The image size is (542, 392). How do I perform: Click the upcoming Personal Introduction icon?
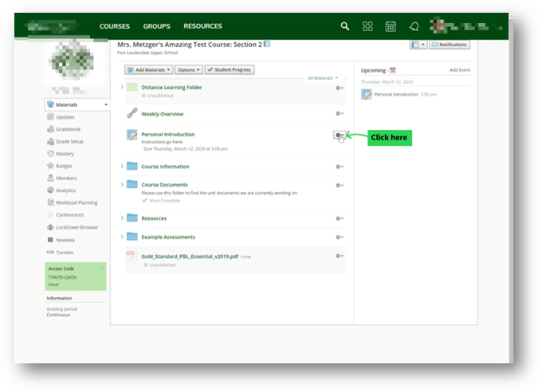[x=367, y=94]
